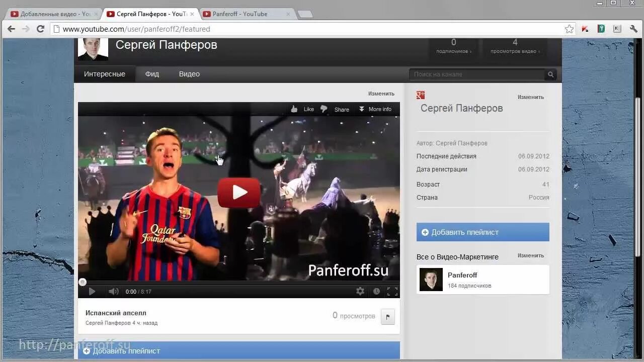Go forward with the browser forward arrow
644x362 pixels.
[26, 29]
